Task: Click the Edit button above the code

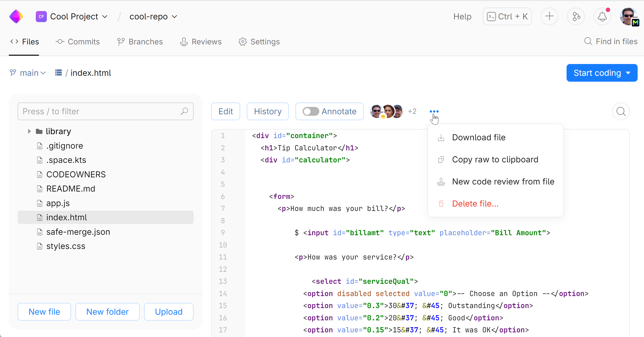Action: point(225,111)
